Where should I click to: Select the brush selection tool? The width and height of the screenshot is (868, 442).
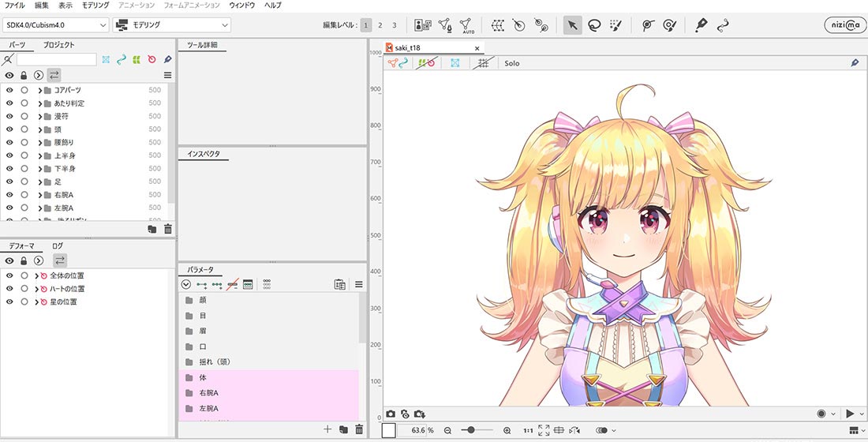tap(615, 25)
